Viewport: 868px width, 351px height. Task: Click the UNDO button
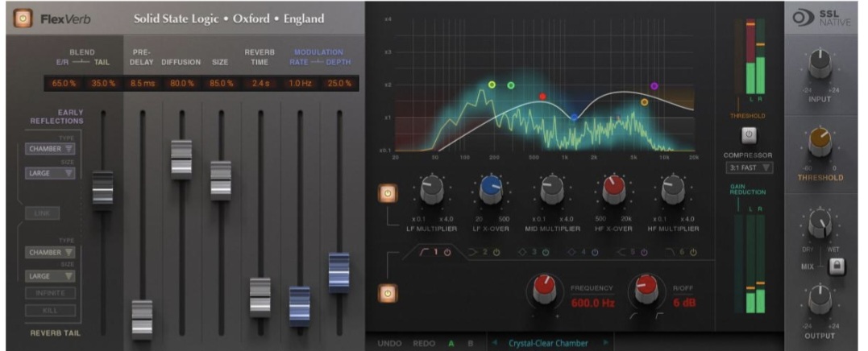coord(390,343)
